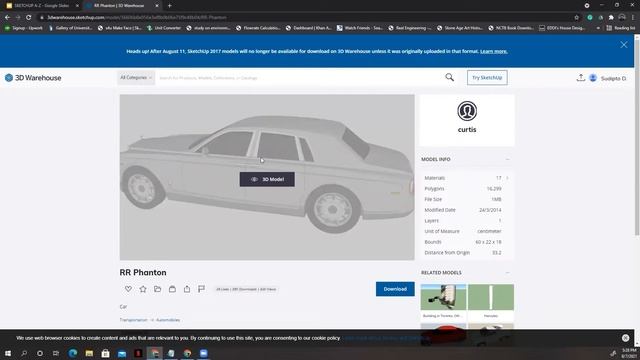640x360 pixels.
Task: Open the Reading list bookmark item
Action: coord(620,28)
